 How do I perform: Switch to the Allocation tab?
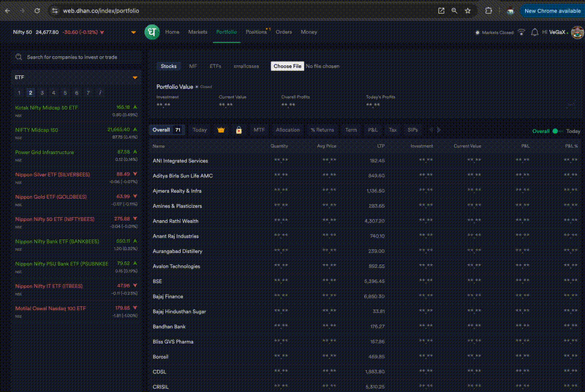(x=287, y=130)
